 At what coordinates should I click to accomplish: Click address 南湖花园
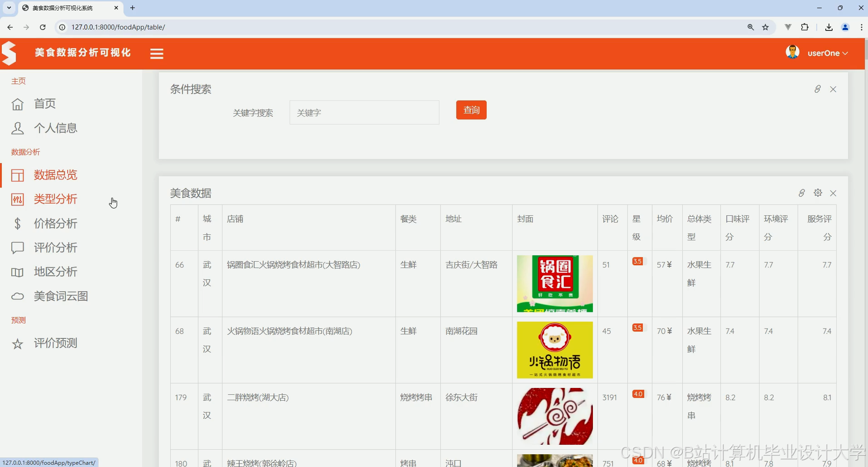click(x=461, y=331)
